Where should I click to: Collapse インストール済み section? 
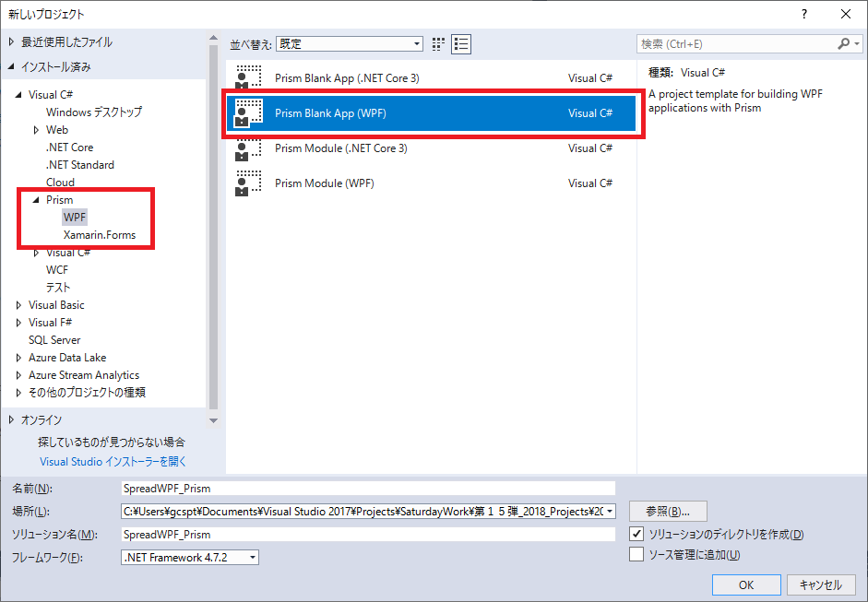pyautogui.click(x=12, y=67)
